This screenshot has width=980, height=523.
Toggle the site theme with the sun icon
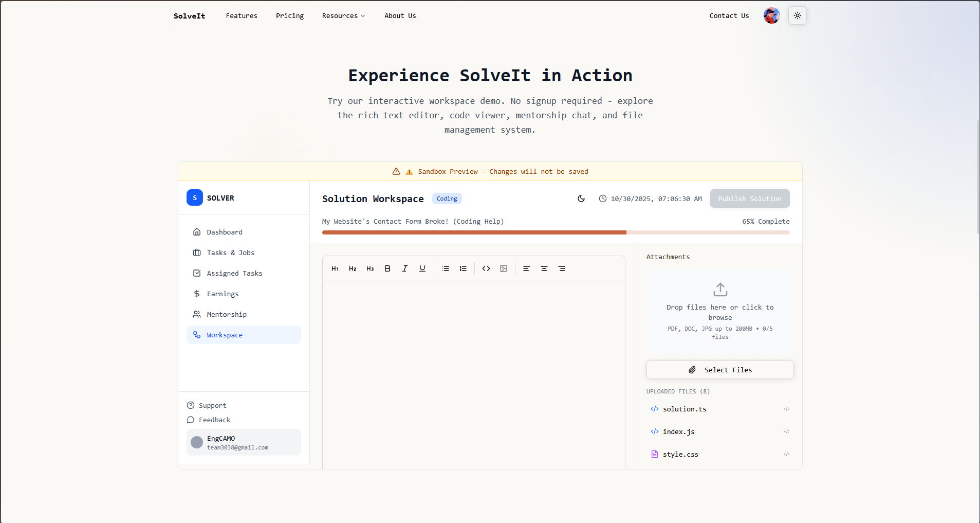point(797,15)
